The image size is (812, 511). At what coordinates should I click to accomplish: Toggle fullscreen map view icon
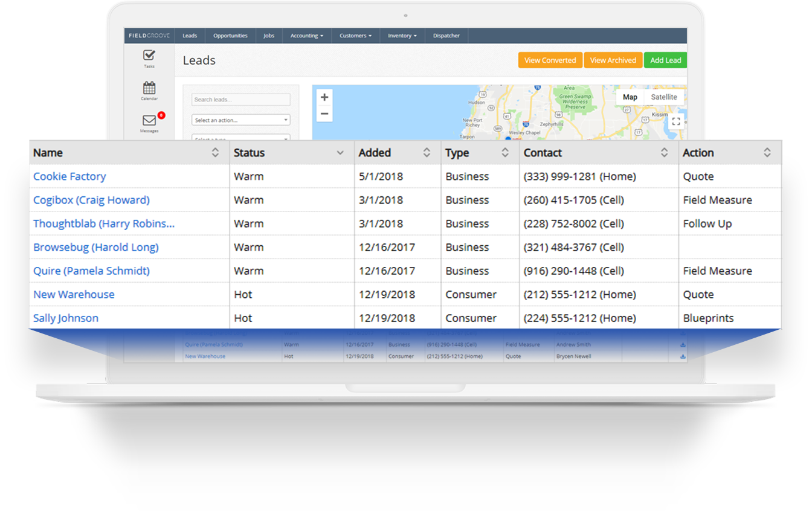[x=676, y=121]
